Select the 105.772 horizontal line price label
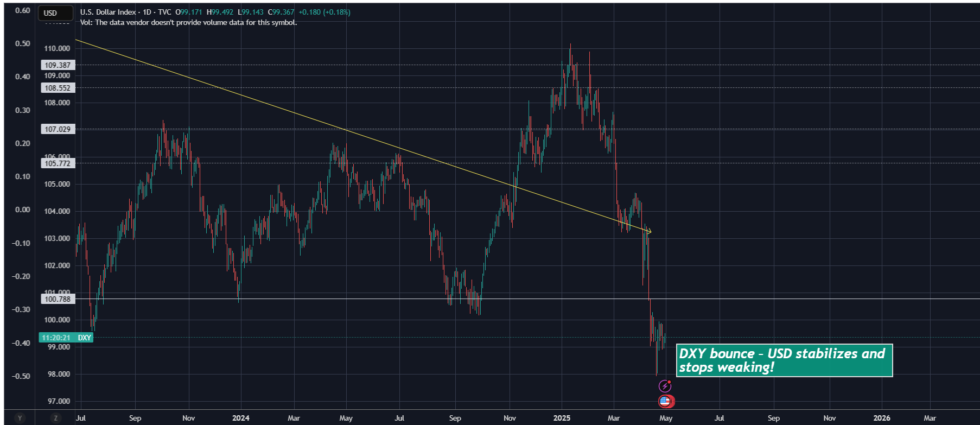This screenshot has height=425, width=980. 58,163
